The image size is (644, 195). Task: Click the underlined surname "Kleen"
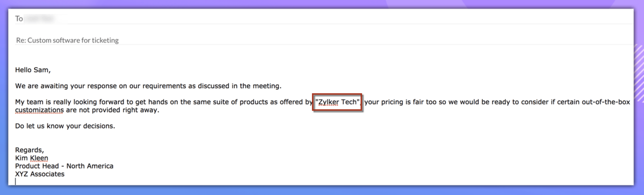click(x=39, y=158)
